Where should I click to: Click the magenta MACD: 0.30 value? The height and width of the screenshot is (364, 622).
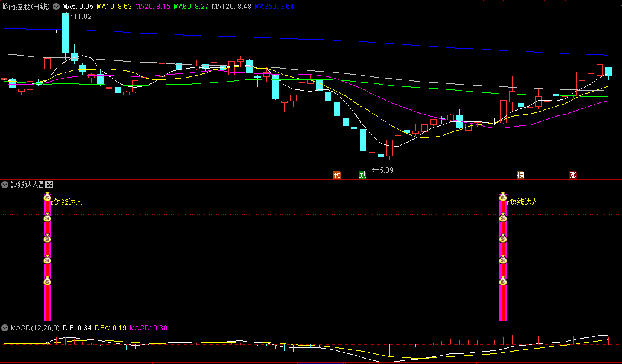(149, 328)
